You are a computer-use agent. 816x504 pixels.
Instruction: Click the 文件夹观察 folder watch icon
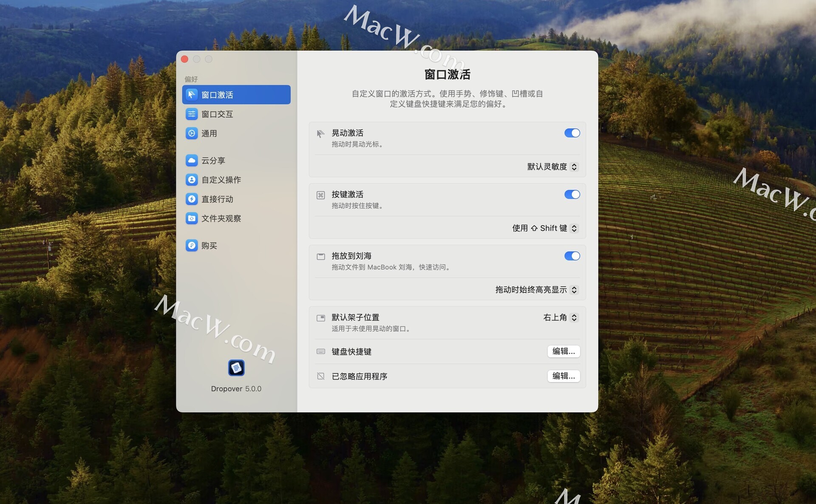[192, 218]
